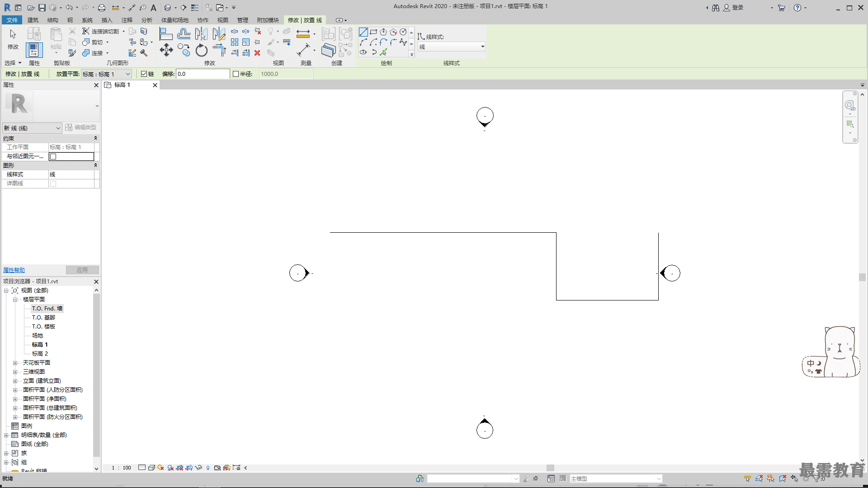Open the 属性帮助 link
The image size is (868, 488).
point(14,270)
